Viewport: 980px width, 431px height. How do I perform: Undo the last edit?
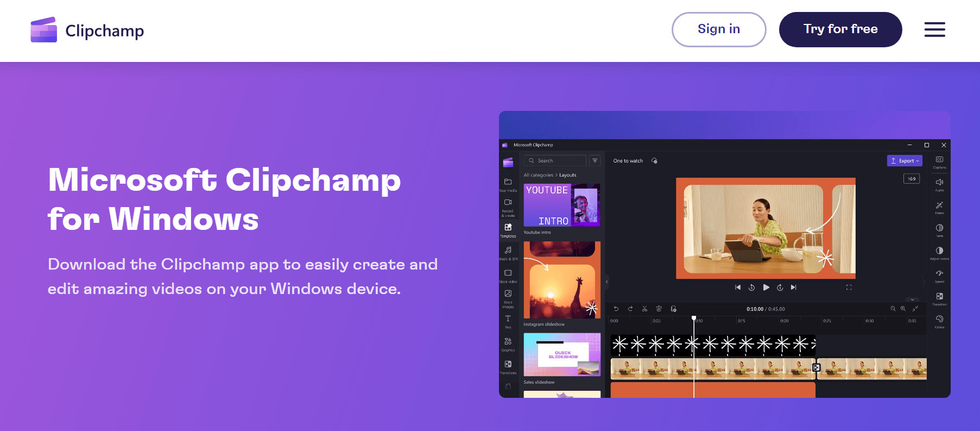click(616, 309)
